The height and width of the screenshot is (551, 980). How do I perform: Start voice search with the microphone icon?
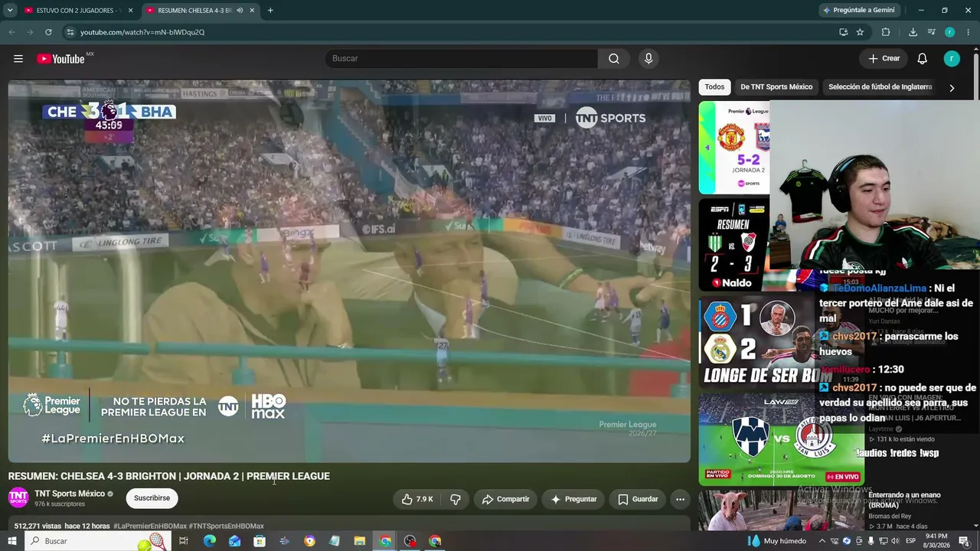click(x=648, y=59)
